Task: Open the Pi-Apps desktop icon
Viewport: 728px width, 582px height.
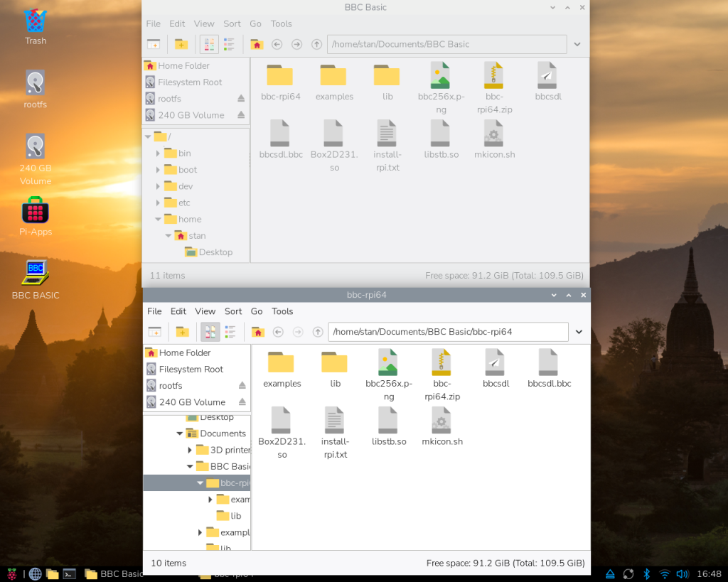Action: (36, 212)
